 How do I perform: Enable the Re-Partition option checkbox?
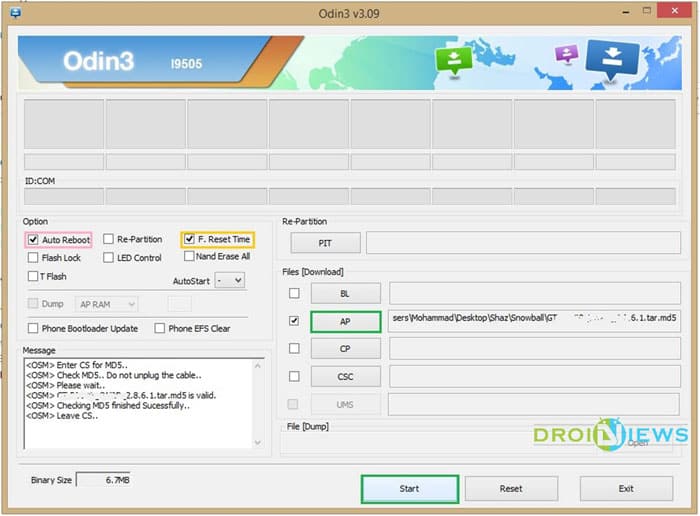108,239
